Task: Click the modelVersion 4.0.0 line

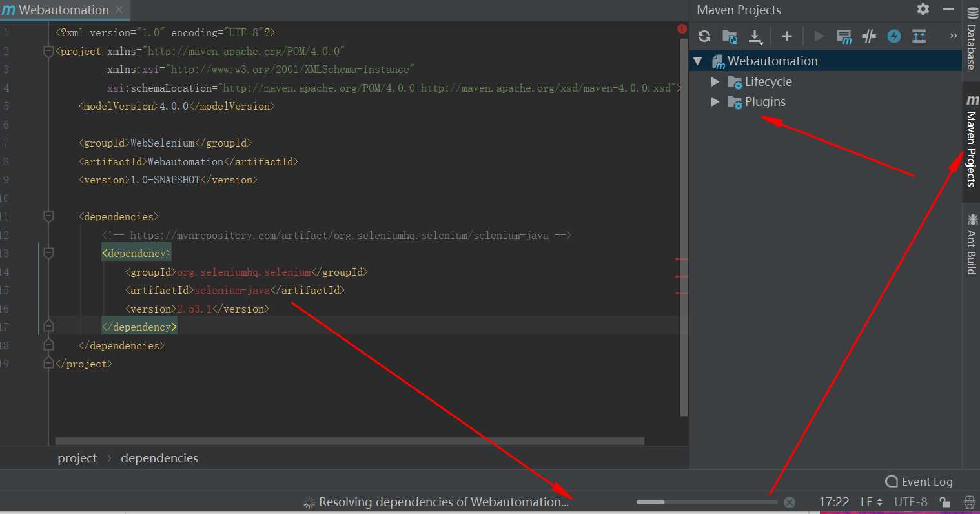Action: point(177,106)
